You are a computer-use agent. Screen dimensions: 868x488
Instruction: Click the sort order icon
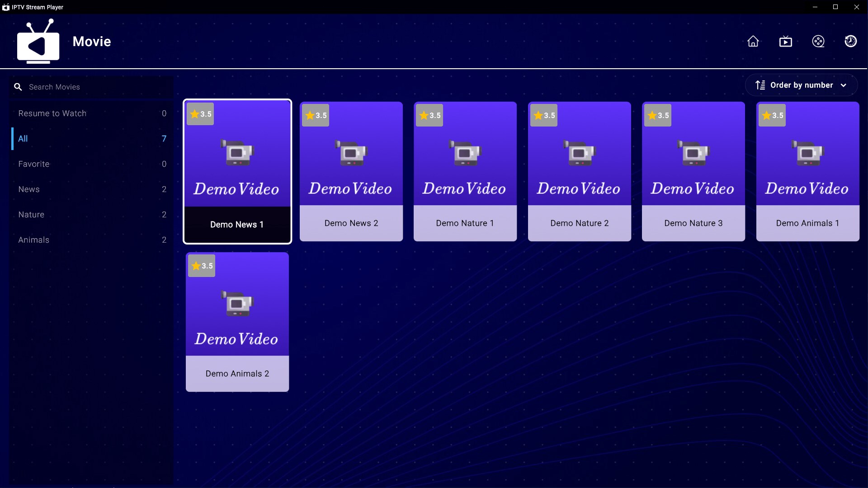click(x=760, y=85)
